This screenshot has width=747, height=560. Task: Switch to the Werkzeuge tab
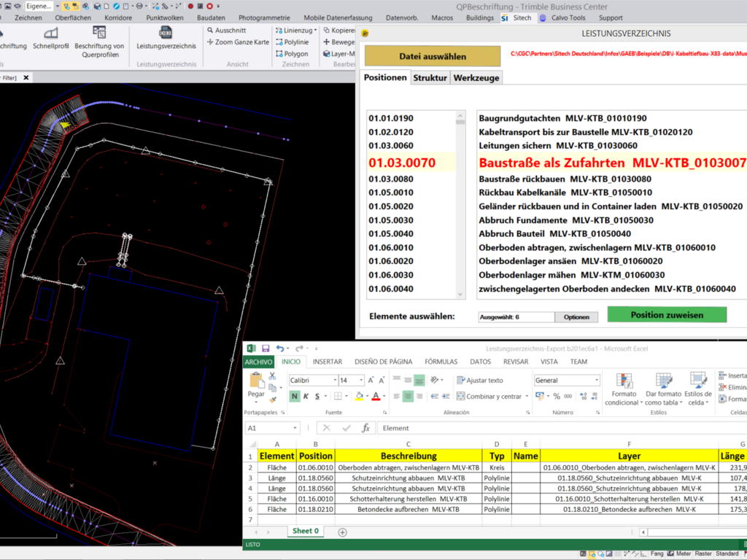coord(476,77)
